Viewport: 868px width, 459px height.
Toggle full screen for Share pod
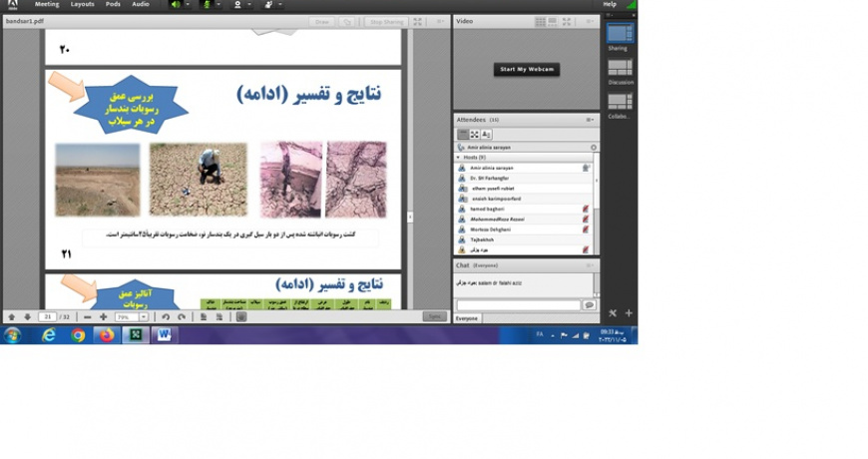point(418,22)
